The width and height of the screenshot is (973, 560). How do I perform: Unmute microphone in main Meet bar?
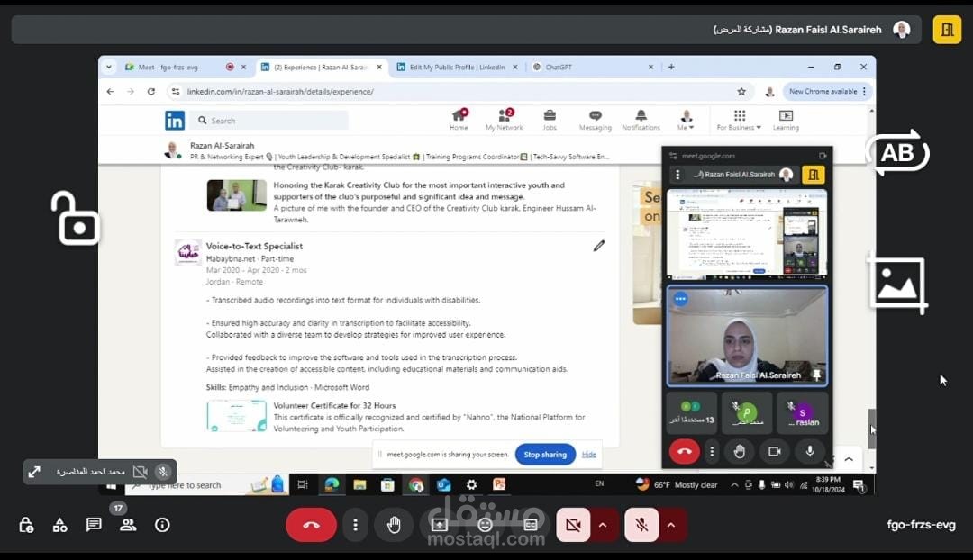(x=641, y=525)
